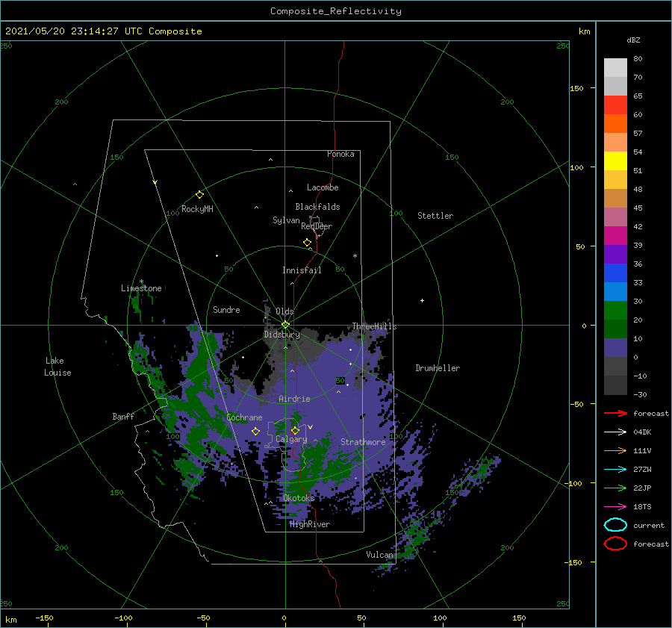The width and height of the screenshot is (672, 628).
Task: Click the Blackfalds label
Action: pyautogui.click(x=317, y=207)
